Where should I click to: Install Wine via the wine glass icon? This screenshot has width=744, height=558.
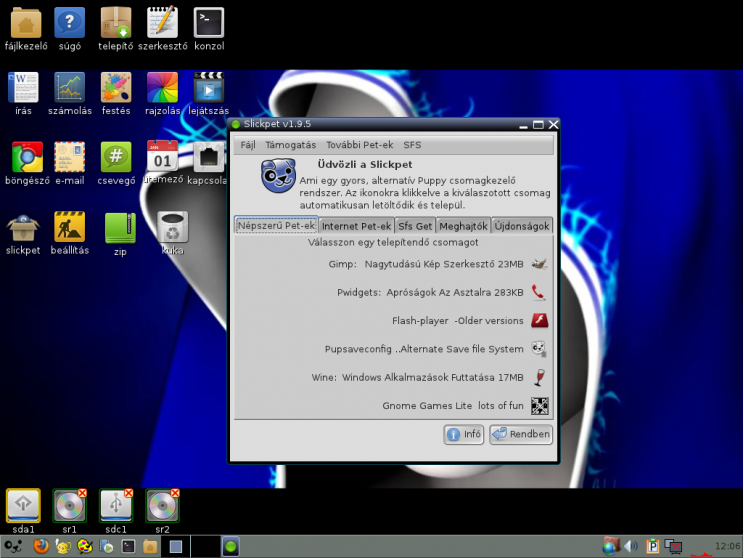click(539, 377)
